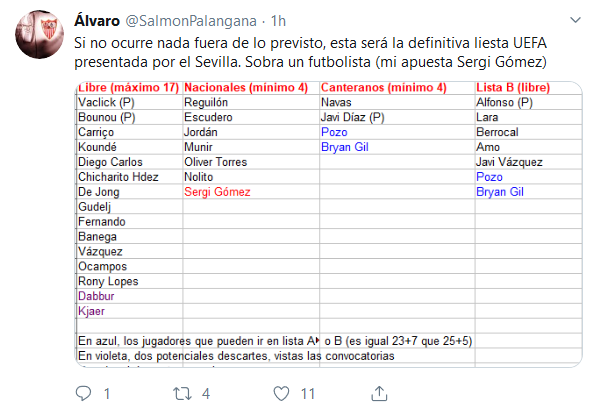Click the tweet text about lista UEFA

(310, 52)
